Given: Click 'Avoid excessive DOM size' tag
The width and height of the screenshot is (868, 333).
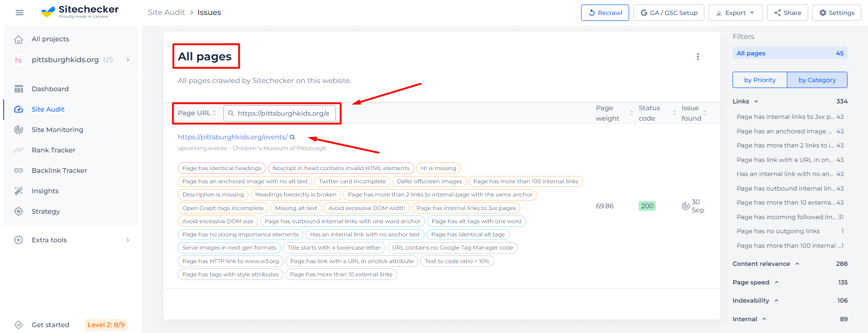Looking at the screenshot, I should click(x=218, y=221).
